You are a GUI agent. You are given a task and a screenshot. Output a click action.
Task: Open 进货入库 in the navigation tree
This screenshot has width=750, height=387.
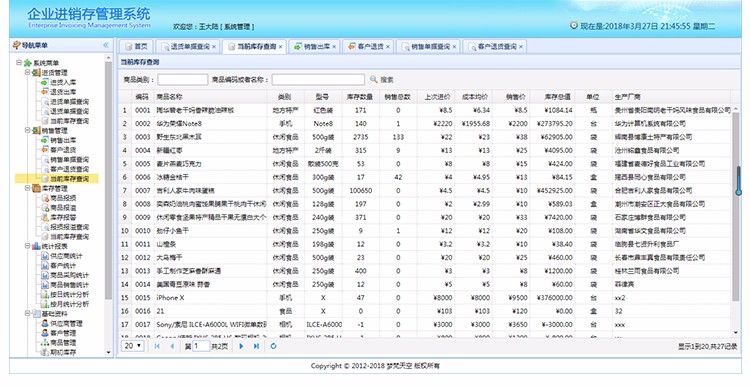[63, 82]
